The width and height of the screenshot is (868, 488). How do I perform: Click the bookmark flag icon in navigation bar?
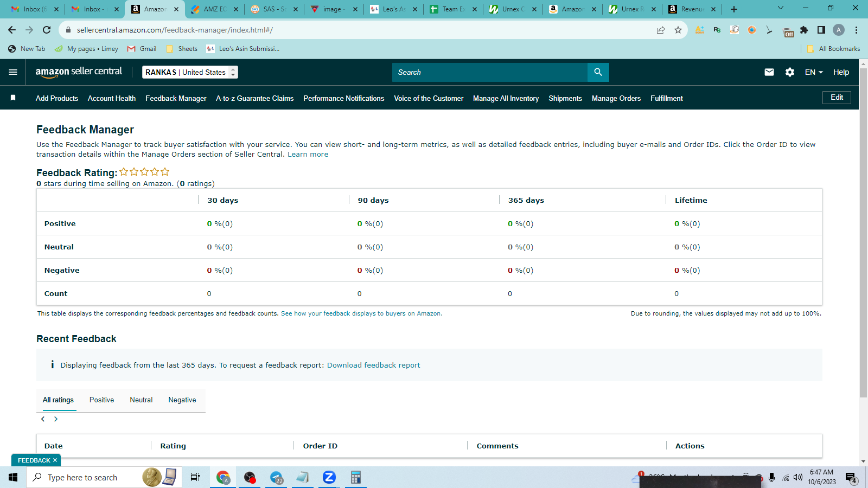(13, 98)
